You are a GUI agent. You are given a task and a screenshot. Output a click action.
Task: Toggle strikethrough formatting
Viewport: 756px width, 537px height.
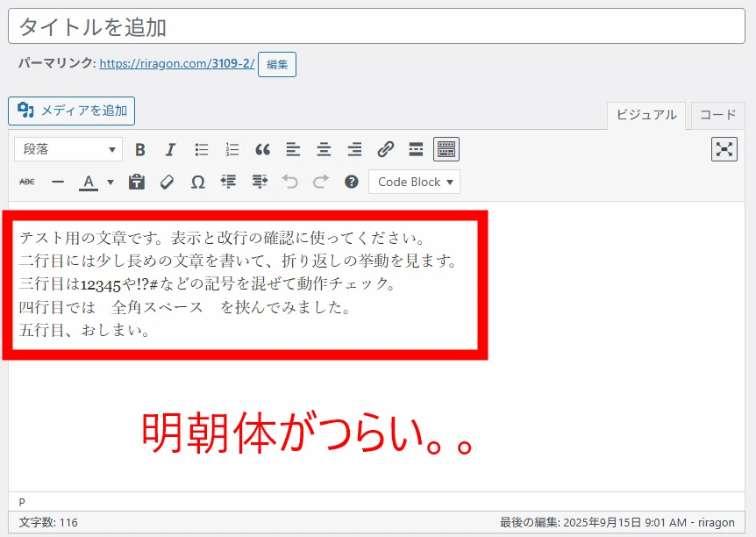27,182
